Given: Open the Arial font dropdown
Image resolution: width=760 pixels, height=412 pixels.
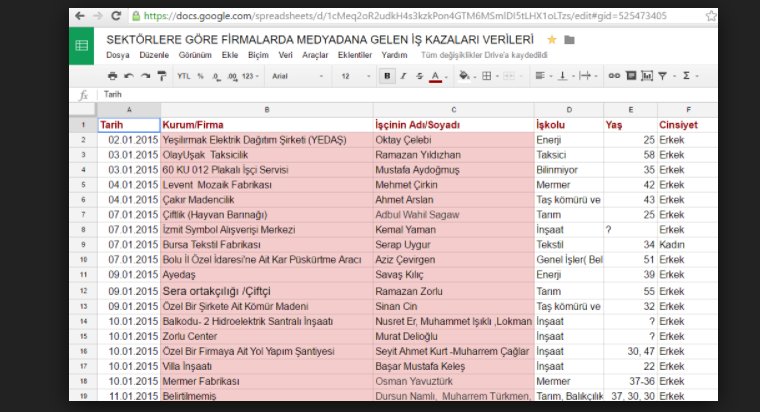Looking at the screenshot, I should coord(297,76).
